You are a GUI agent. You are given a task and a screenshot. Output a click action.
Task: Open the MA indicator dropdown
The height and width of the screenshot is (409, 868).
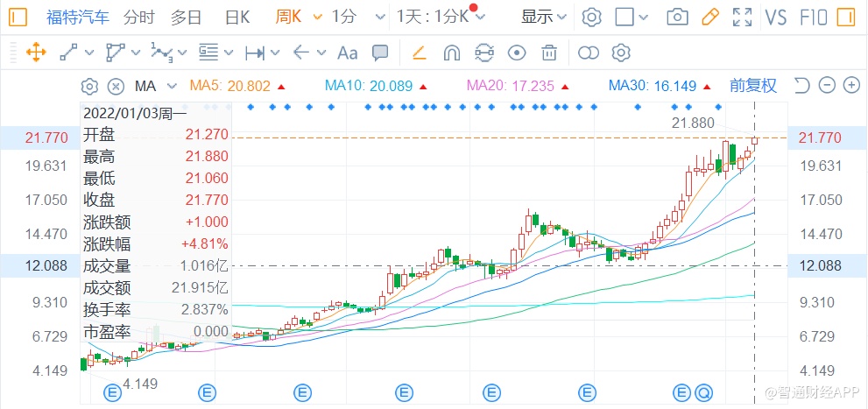[x=155, y=87]
